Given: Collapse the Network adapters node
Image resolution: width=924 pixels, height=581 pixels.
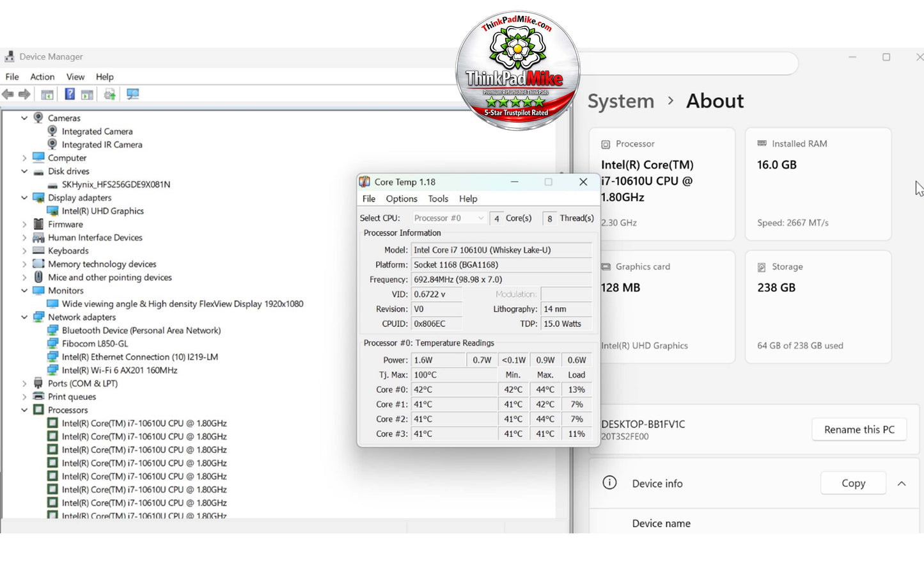Looking at the screenshot, I should pos(24,317).
